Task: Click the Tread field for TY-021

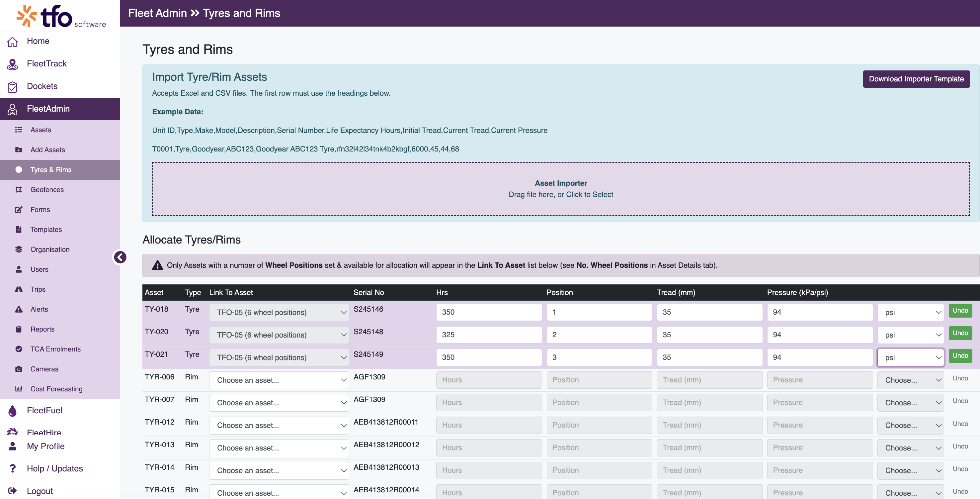Action: 709,357
